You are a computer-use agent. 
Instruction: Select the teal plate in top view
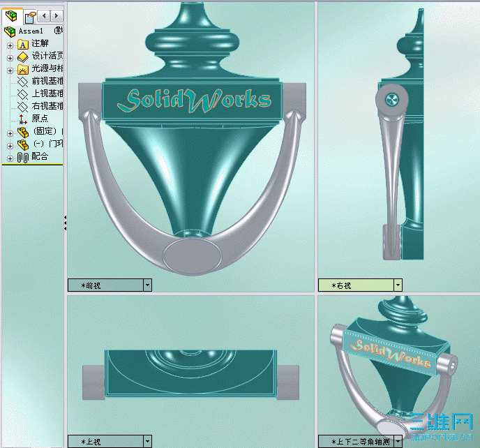191,373
